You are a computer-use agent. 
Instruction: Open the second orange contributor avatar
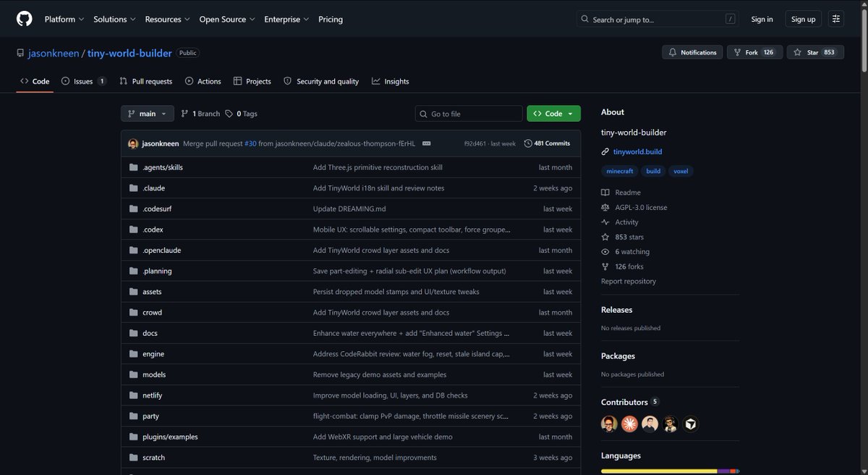[629, 424]
